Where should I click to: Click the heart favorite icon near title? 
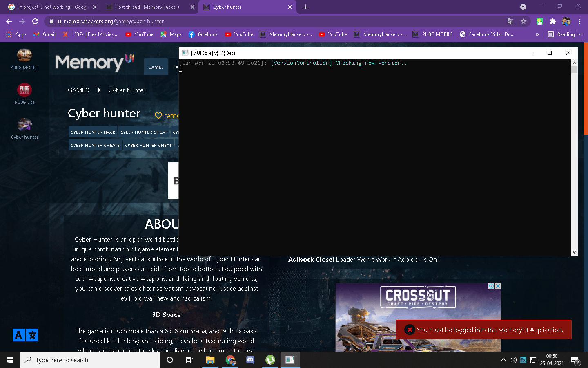click(158, 116)
